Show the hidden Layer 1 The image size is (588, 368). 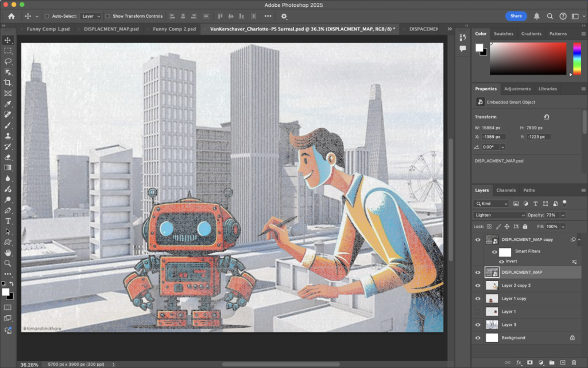pos(478,312)
